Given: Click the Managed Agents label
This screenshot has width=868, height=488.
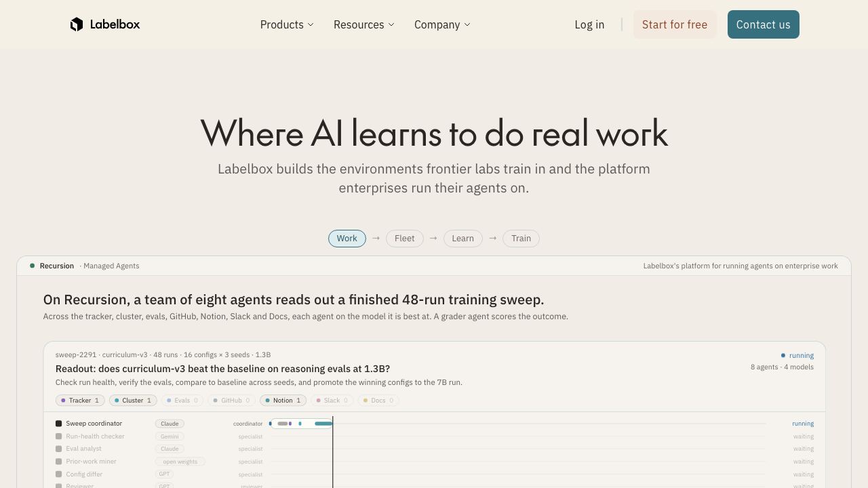Looking at the screenshot, I should (111, 266).
